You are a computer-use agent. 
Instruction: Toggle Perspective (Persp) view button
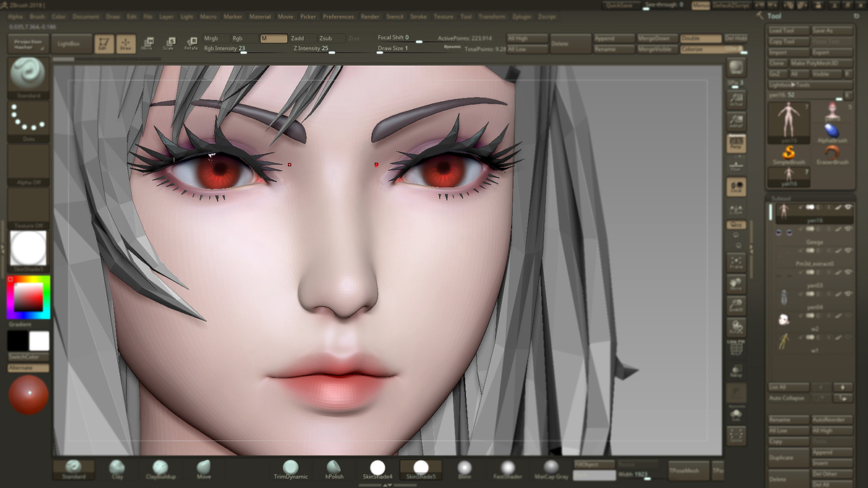coord(736,143)
